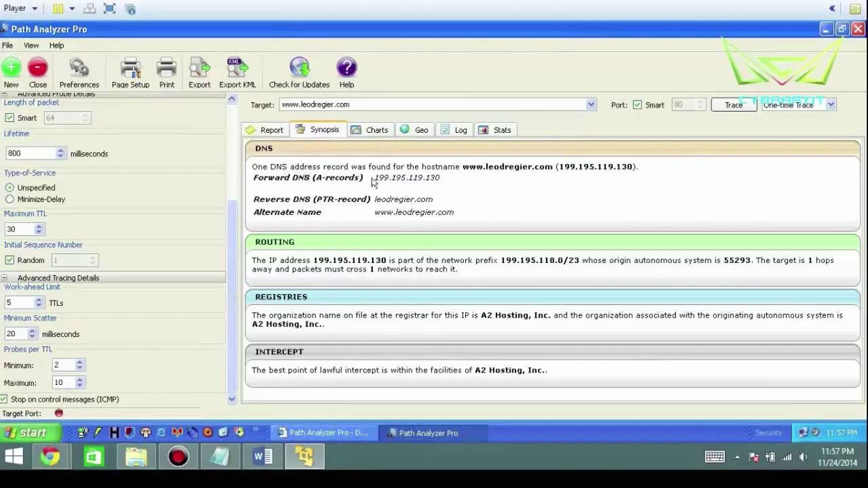The height and width of the screenshot is (488, 868).
Task: Collapse Advanced Tracing Details section
Action: 4,278
